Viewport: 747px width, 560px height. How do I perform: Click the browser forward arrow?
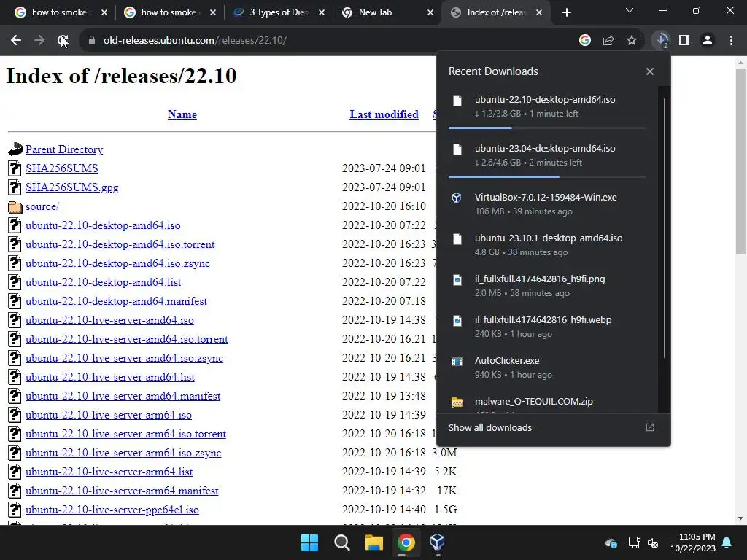point(39,41)
